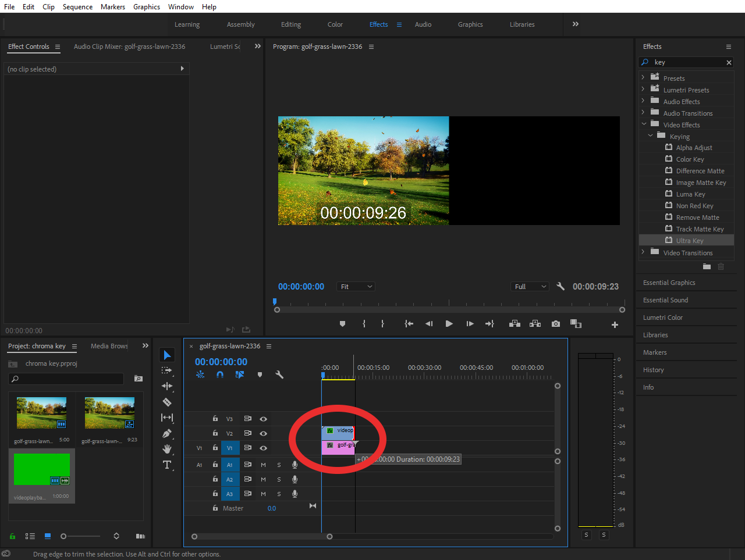This screenshot has height=560, width=745.
Task: Select the green videoplayback clip thumbnail
Action: coord(41,468)
